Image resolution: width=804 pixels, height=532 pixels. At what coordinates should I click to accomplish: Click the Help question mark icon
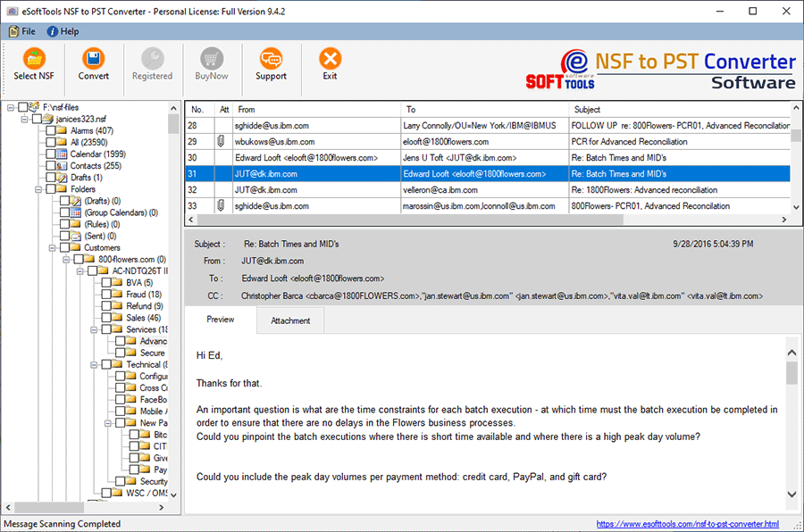click(52, 31)
